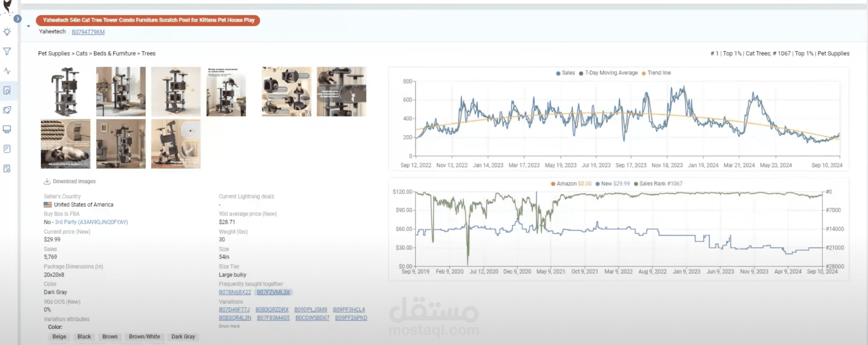Open ASIN link B0794T79KM
Screen dimensions: 868x345
point(88,32)
